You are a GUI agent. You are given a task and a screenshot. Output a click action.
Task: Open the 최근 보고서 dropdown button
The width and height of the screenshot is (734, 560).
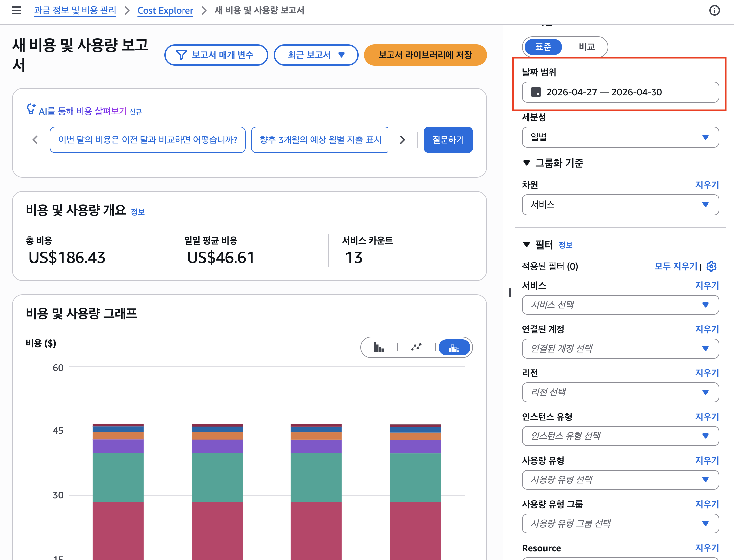pos(316,55)
